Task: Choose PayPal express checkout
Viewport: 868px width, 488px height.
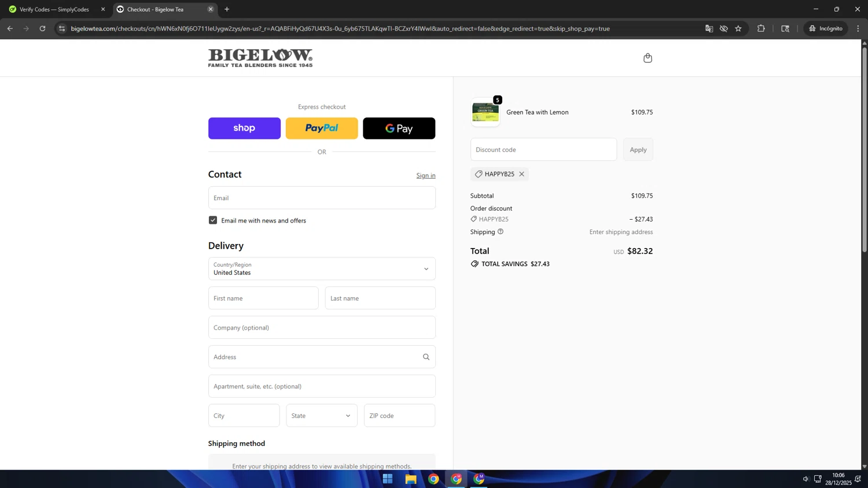Action: click(x=322, y=128)
